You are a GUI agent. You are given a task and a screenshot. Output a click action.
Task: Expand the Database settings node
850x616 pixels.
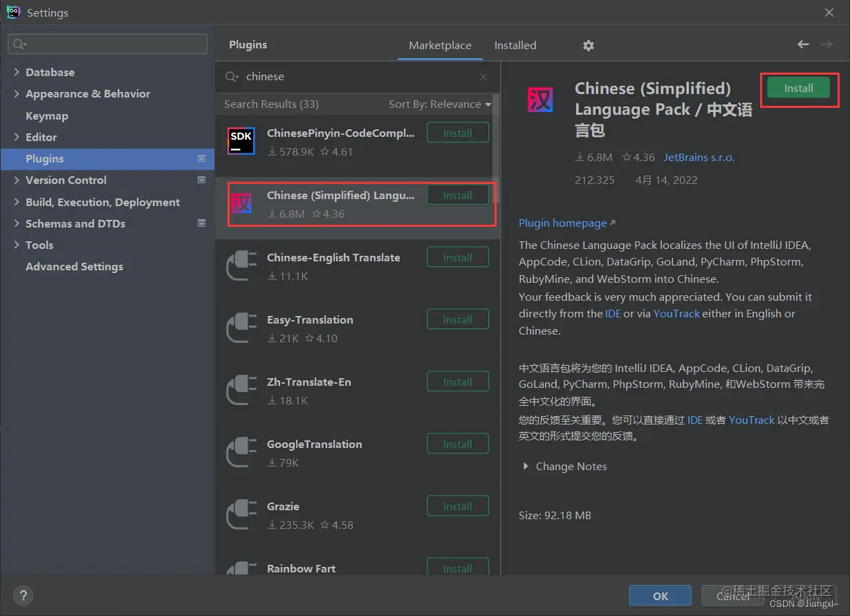coord(17,72)
